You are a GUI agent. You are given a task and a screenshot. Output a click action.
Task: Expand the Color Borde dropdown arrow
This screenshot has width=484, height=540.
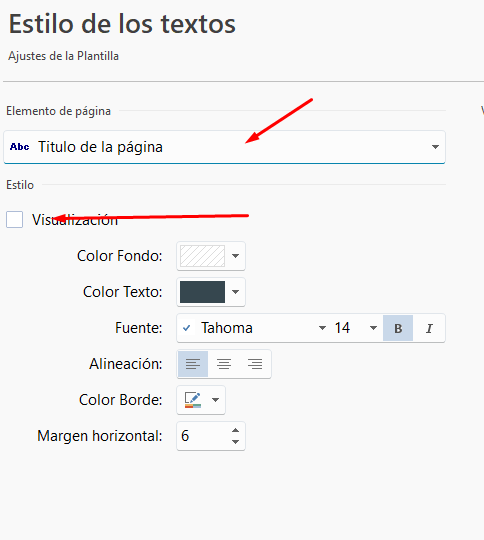pos(215,400)
